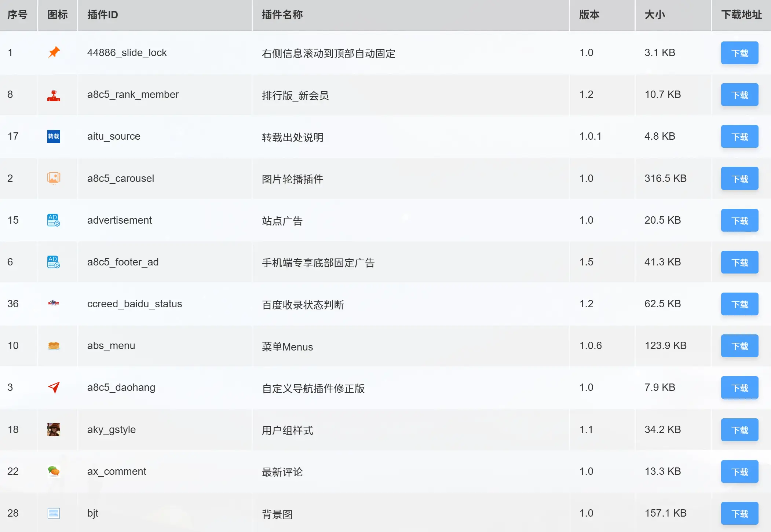The height and width of the screenshot is (532, 771).
Task: Click the 图标 column header
Action: [x=58, y=15]
